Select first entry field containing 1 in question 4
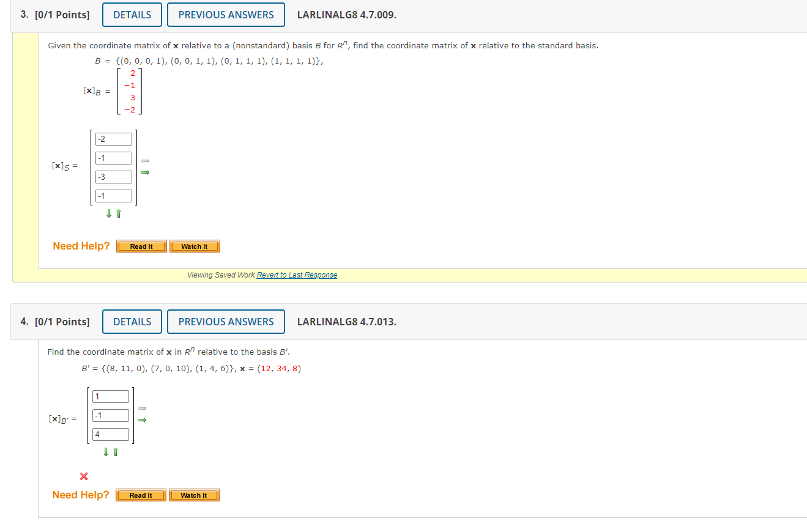This screenshot has height=532, width=807. pyautogui.click(x=111, y=397)
